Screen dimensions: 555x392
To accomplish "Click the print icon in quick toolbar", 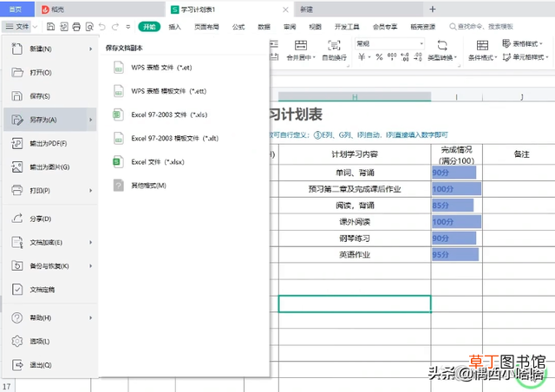I will [76, 27].
